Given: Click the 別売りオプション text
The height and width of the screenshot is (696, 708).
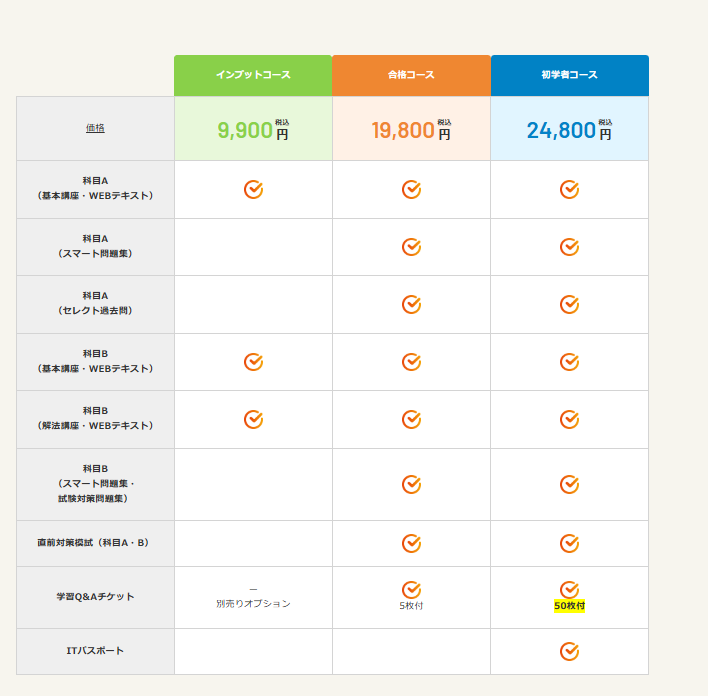Looking at the screenshot, I should (253, 603).
